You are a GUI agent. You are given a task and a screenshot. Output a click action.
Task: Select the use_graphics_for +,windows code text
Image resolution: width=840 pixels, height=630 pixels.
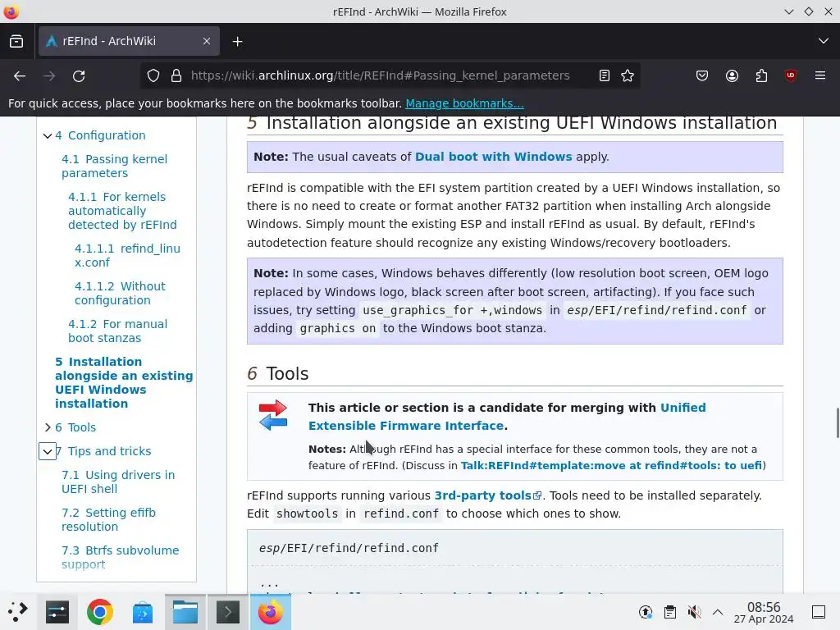[453, 311]
